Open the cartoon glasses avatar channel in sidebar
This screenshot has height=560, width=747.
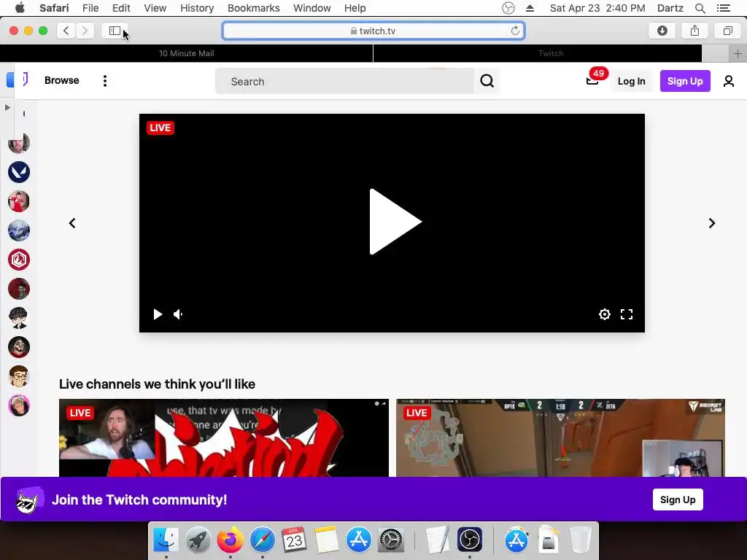19,376
